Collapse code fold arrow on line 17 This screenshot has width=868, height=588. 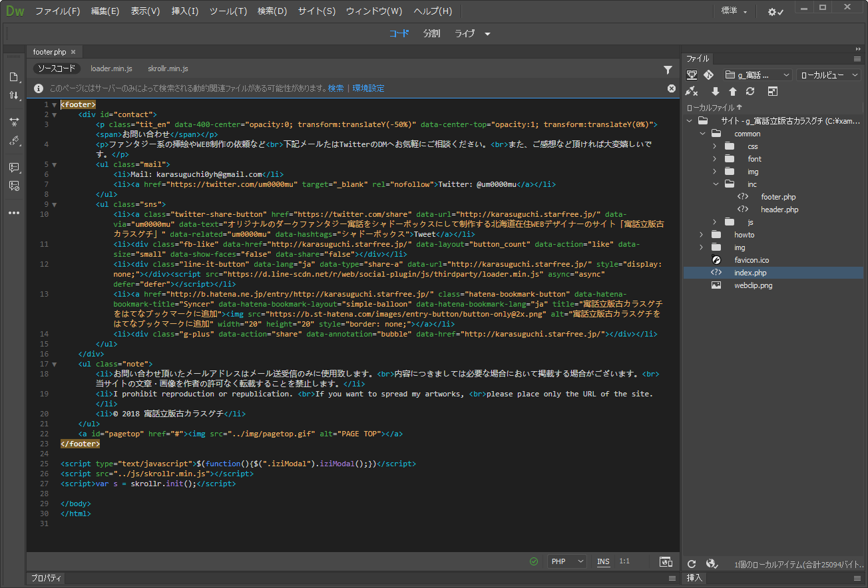(x=55, y=365)
